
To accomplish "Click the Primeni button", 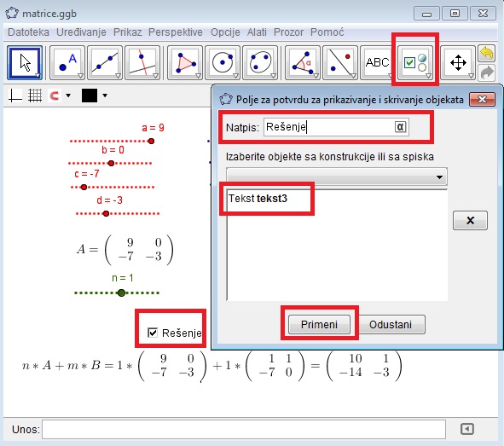I will point(319,325).
